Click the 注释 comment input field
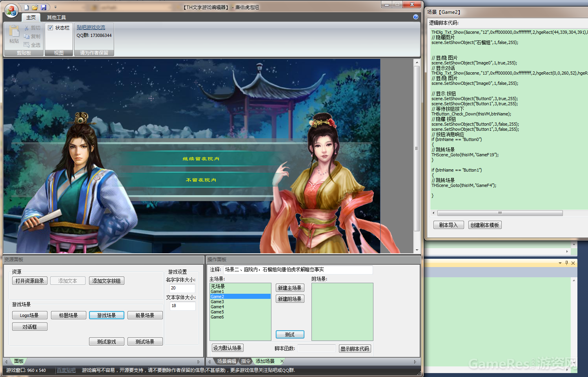This screenshot has height=377, width=588. tap(298, 270)
